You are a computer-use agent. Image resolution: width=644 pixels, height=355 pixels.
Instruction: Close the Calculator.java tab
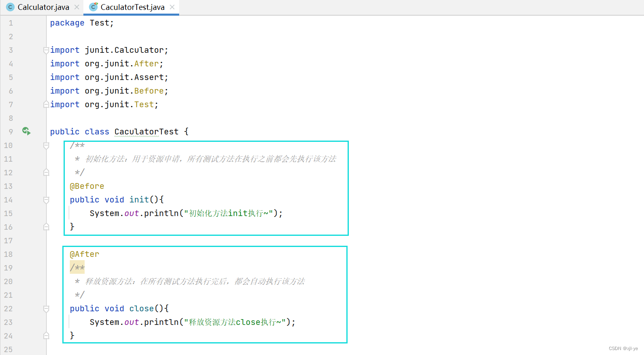pos(76,7)
